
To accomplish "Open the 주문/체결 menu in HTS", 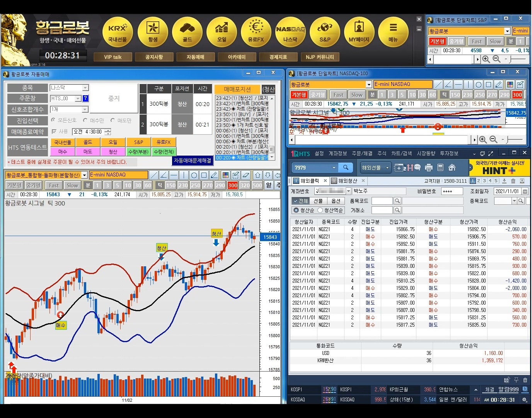I will 362,154.
